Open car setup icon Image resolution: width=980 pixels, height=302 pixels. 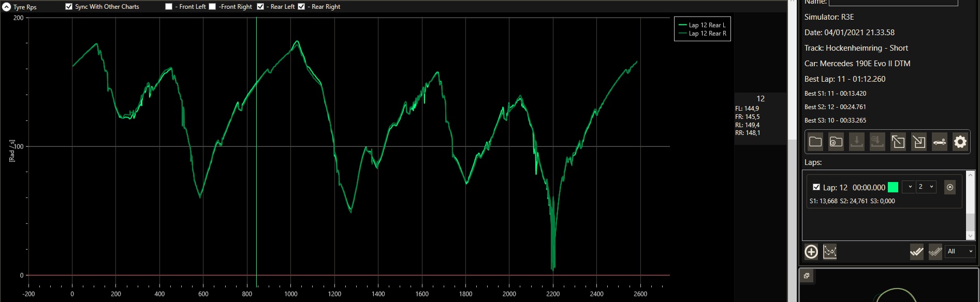pos(940,142)
